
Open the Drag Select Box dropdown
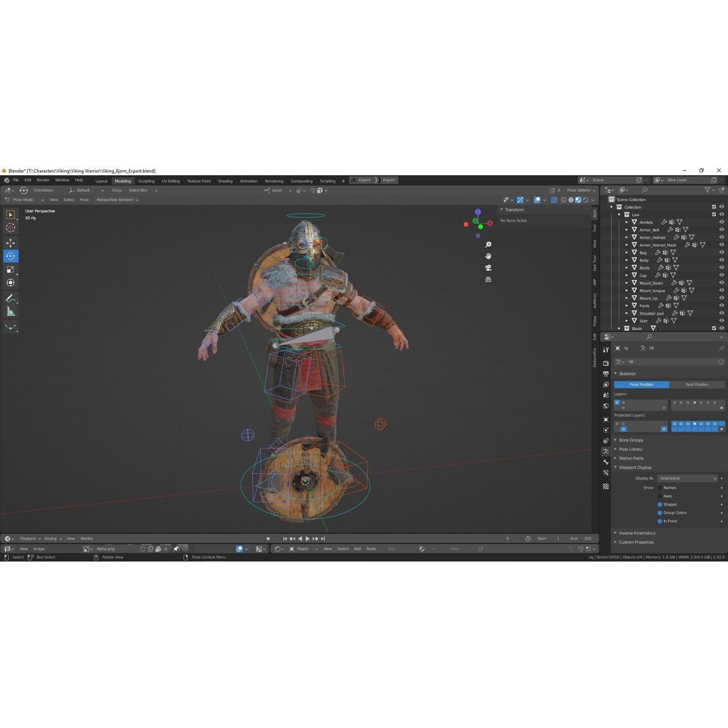pos(142,190)
